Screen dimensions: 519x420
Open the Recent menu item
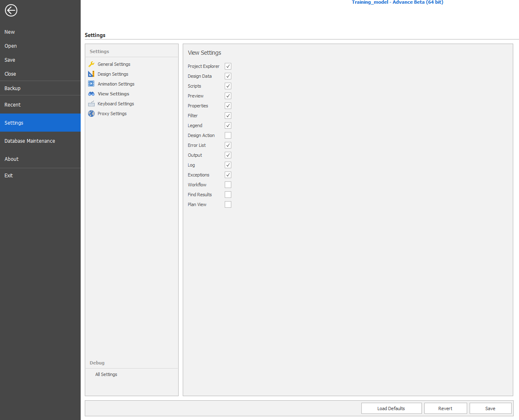click(x=13, y=105)
